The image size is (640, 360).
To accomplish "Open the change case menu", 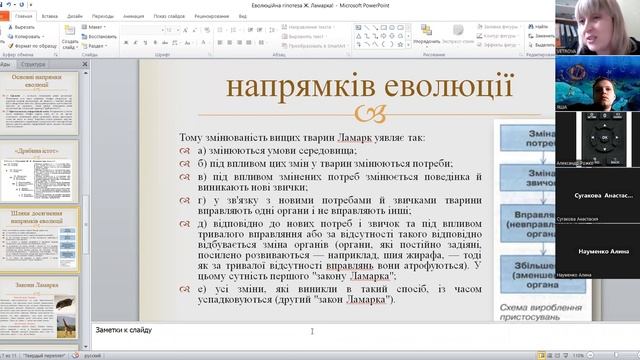I will tap(188, 43).
